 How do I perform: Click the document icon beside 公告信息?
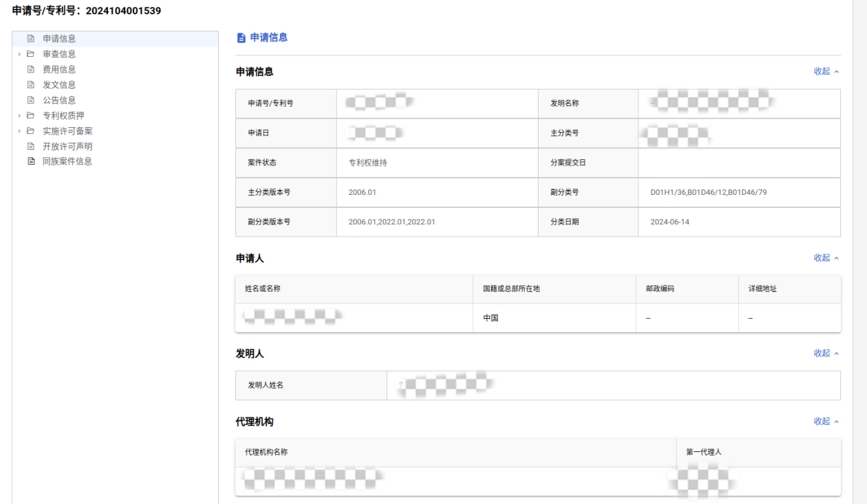30,100
